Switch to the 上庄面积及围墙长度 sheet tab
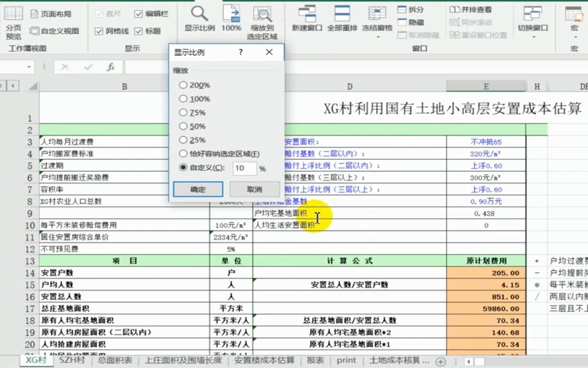 click(183, 361)
